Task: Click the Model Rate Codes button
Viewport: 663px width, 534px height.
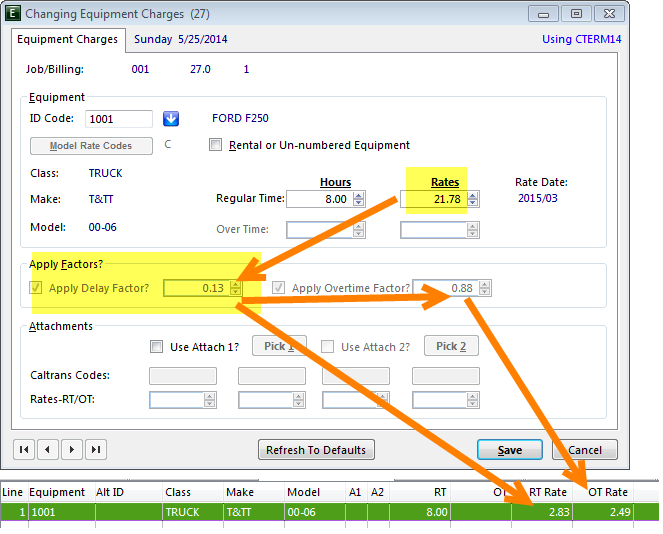Action: (91, 146)
